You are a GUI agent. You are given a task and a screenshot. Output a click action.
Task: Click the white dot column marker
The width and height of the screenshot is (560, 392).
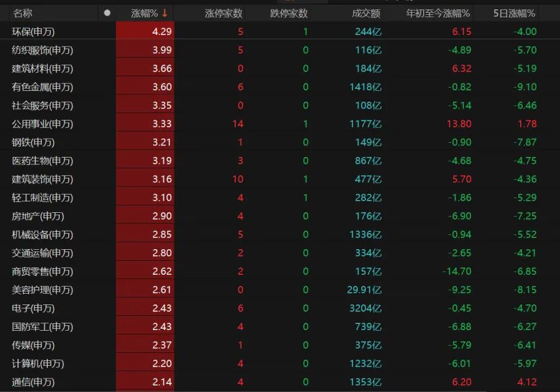point(106,13)
